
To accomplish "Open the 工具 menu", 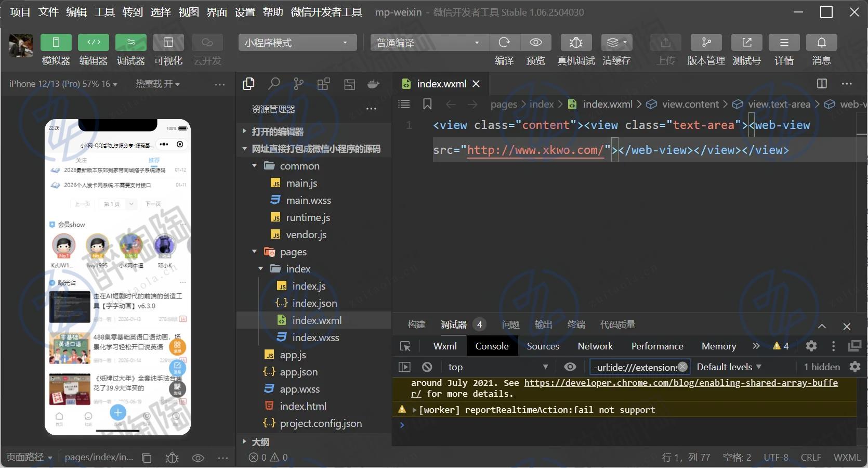I will click(104, 12).
